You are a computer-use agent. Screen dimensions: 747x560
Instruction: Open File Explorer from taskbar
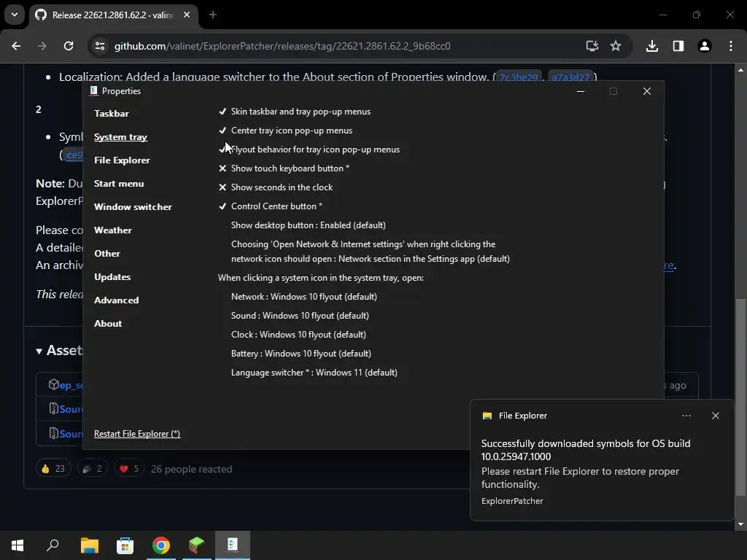click(x=89, y=545)
